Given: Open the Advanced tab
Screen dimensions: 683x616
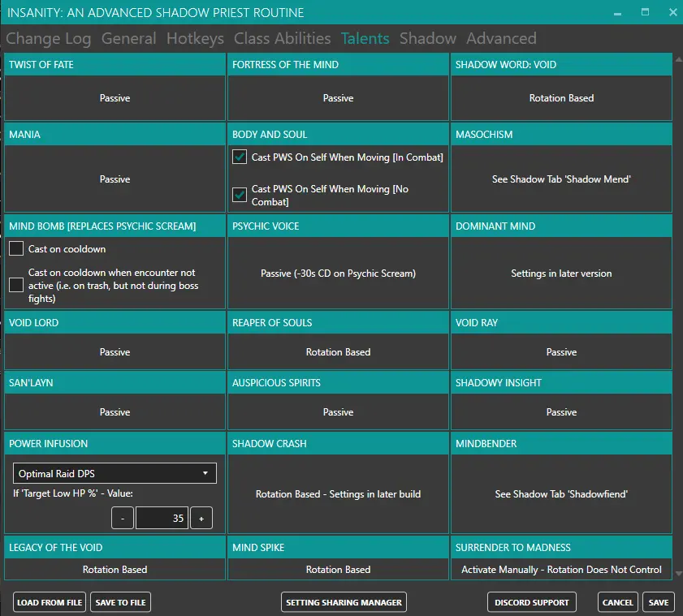Looking at the screenshot, I should tap(501, 39).
